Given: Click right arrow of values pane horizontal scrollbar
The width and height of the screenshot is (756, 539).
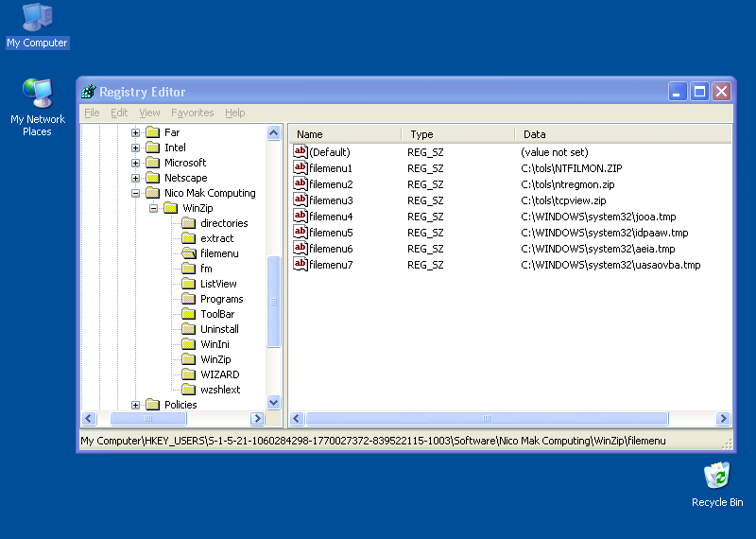Looking at the screenshot, I should click(x=723, y=418).
